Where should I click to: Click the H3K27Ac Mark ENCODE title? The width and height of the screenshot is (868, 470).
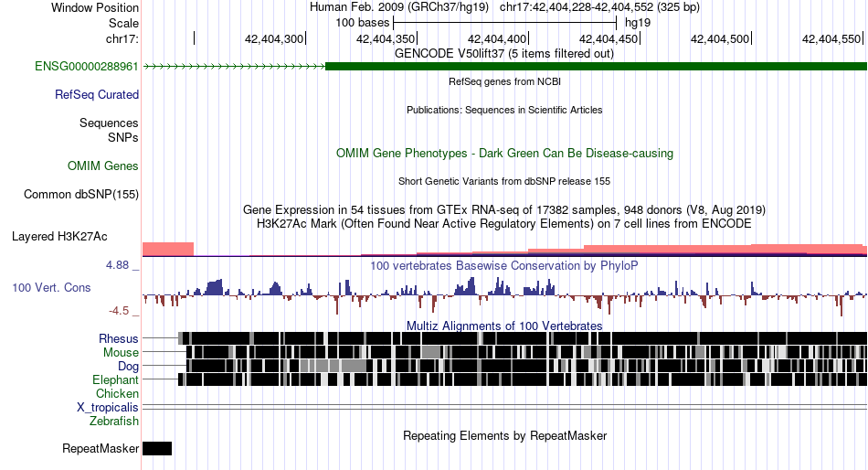504,224
